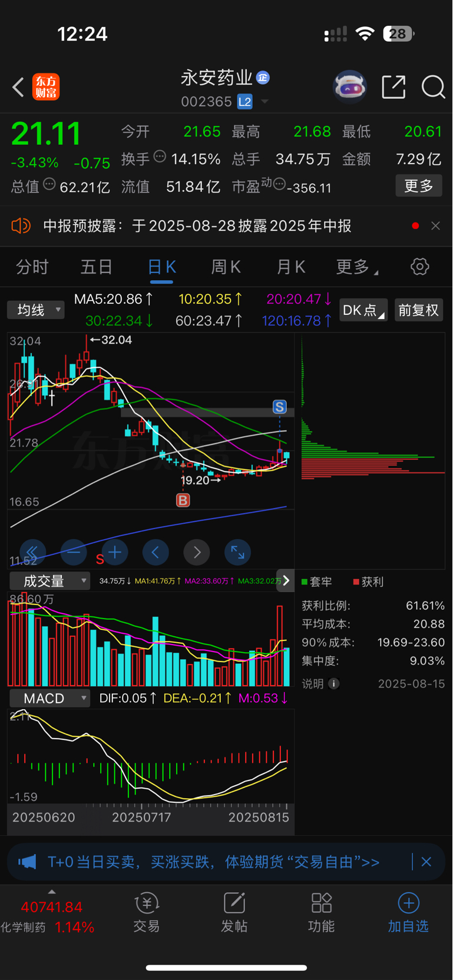Tap the current price 21.11
This screenshot has height=980, width=453.
pyautogui.click(x=46, y=134)
